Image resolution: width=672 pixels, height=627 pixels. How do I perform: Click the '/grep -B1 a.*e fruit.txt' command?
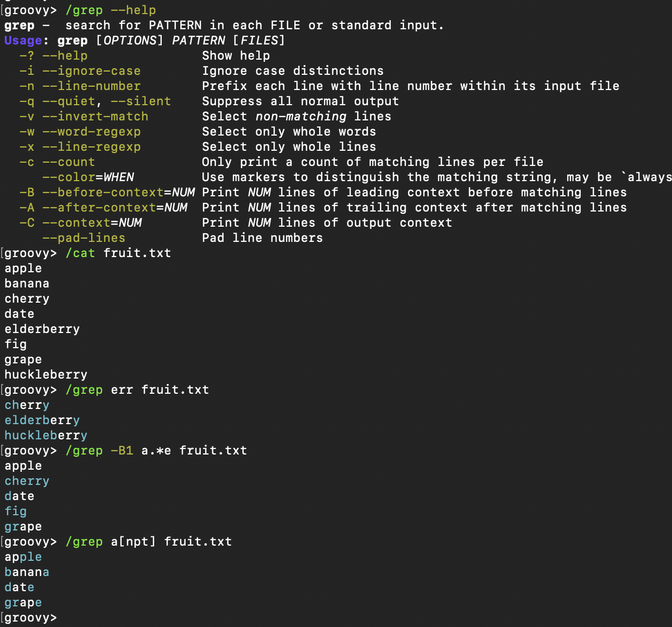pos(156,451)
